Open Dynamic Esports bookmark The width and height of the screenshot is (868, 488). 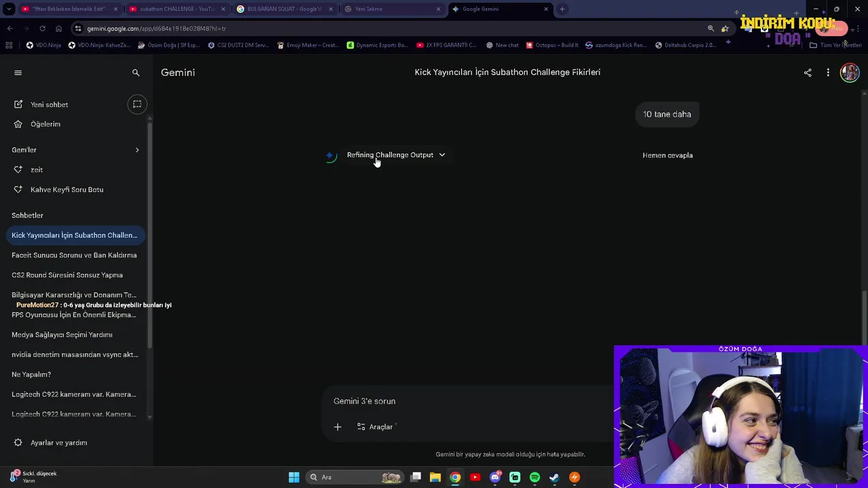coord(377,45)
